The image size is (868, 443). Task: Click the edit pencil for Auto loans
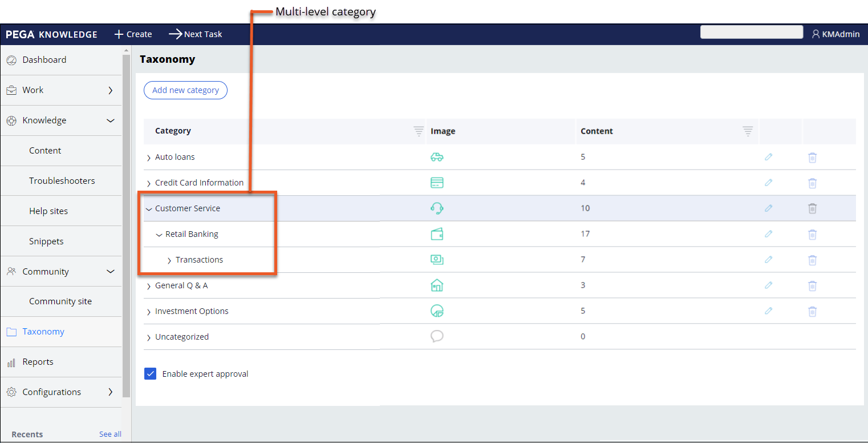(768, 157)
